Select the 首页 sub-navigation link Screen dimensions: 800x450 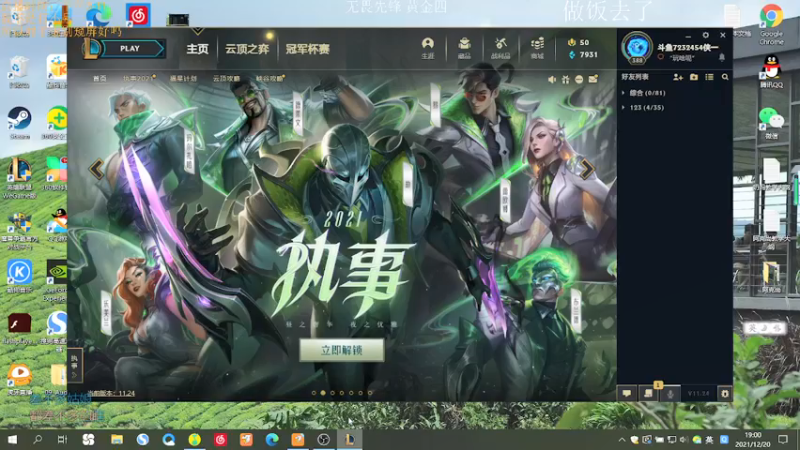[x=100, y=79]
